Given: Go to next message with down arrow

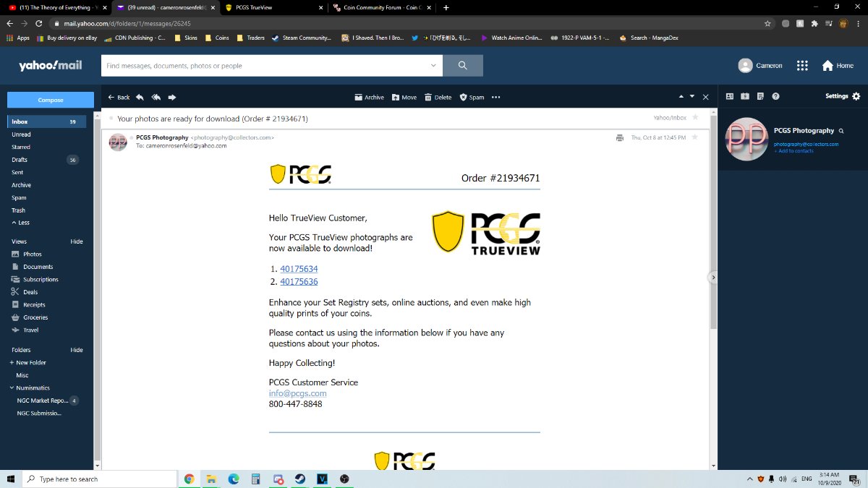Looking at the screenshot, I should tap(692, 96).
